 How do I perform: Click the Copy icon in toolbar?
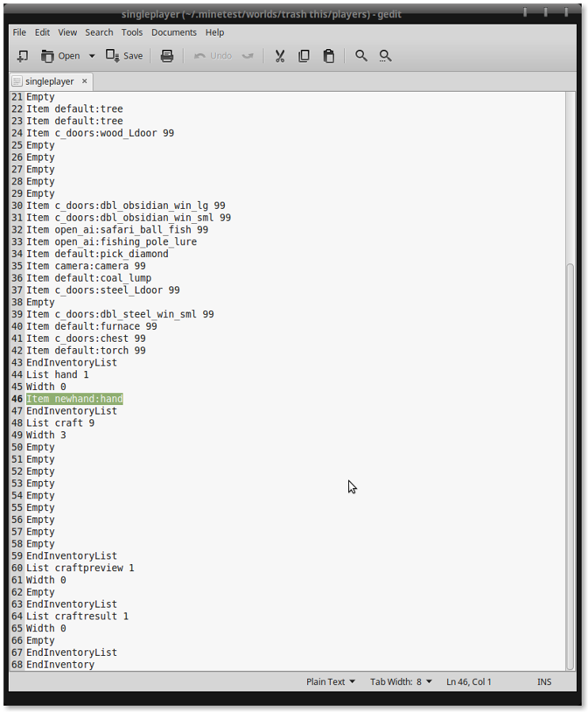point(304,56)
